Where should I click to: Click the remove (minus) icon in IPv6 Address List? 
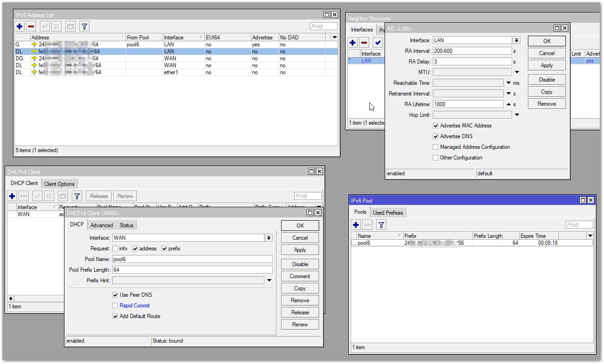pos(31,26)
